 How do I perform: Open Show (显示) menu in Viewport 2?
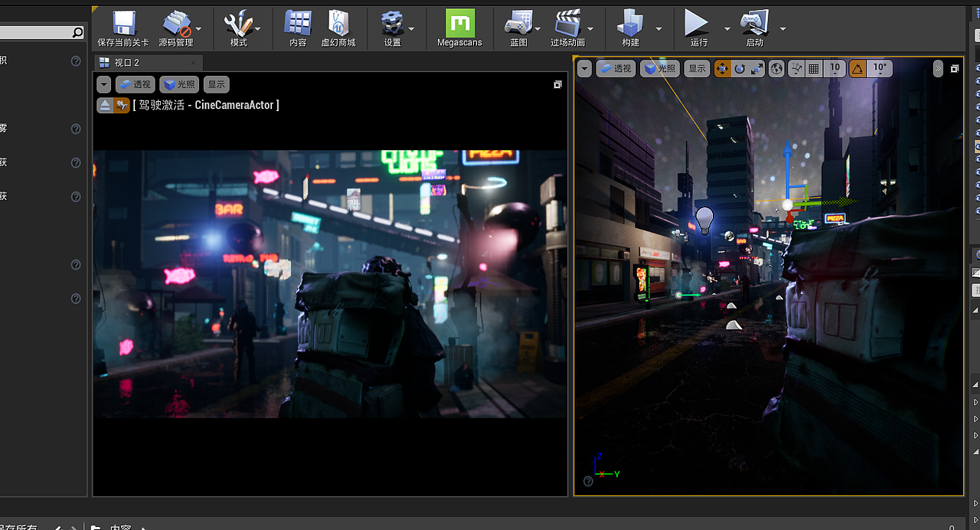[x=217, y=84]
